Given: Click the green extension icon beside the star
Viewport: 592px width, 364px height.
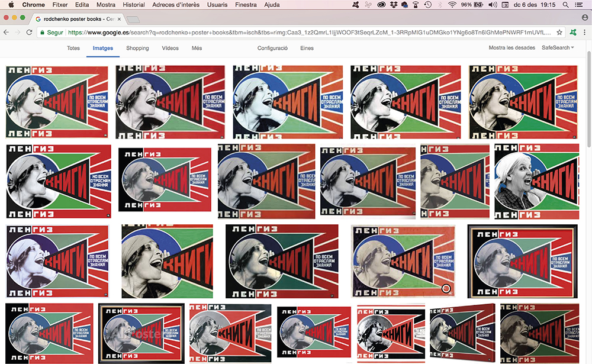Looking at the screenshot, I should coord(572,33).
